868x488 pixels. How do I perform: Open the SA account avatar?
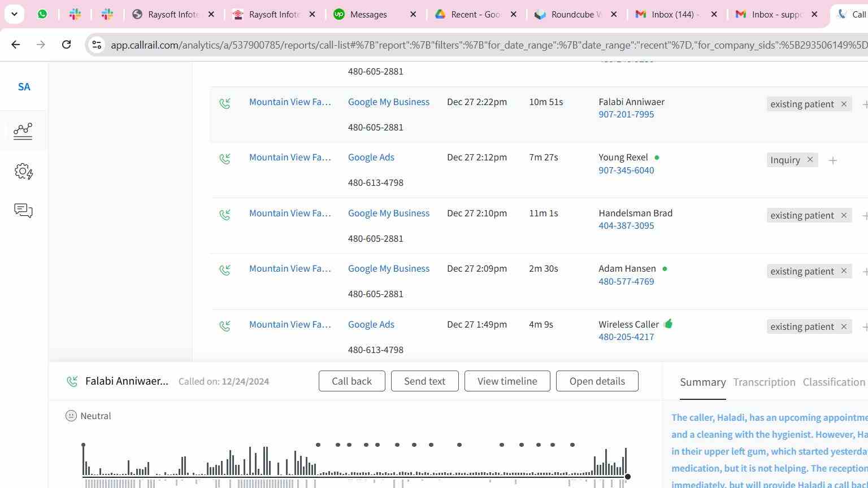24,87
